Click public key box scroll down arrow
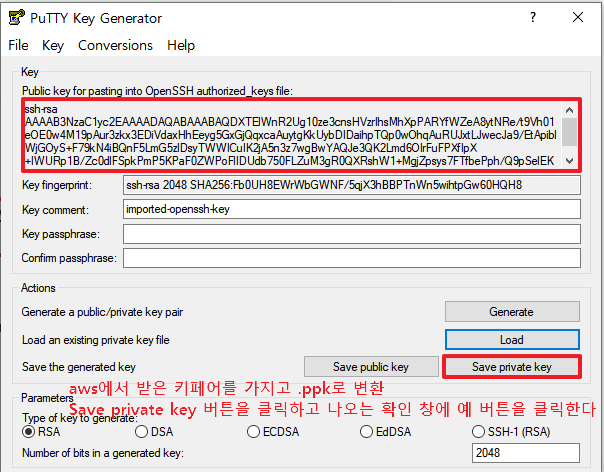 click(569, 161)
